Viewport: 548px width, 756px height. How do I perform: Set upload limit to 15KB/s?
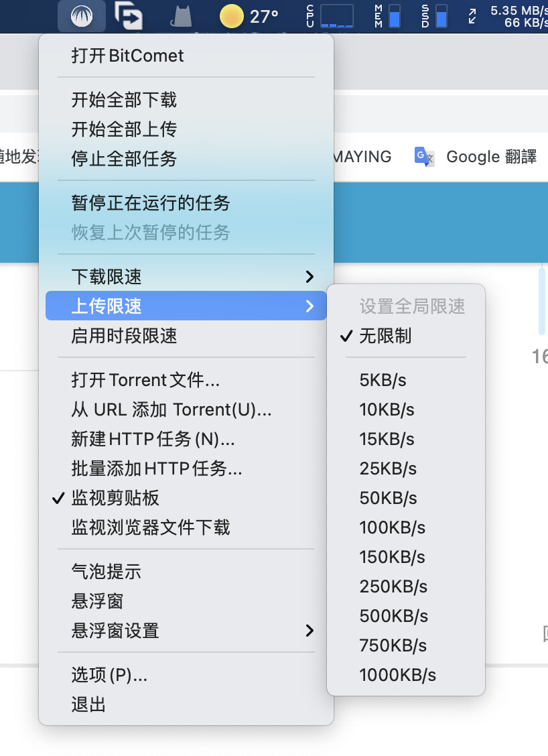click(406, 439)
